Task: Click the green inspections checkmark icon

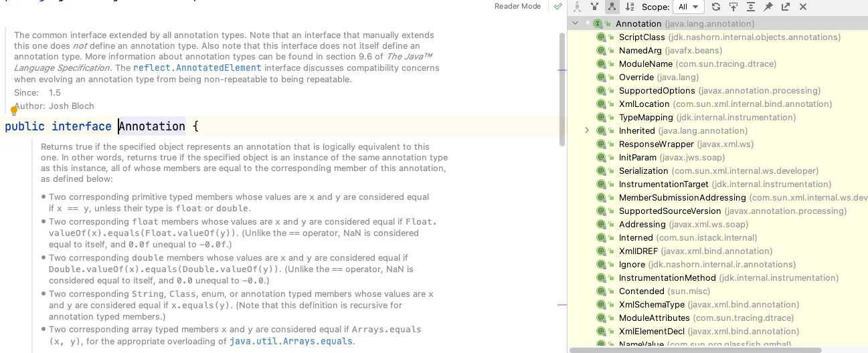Action: [557, 7]
